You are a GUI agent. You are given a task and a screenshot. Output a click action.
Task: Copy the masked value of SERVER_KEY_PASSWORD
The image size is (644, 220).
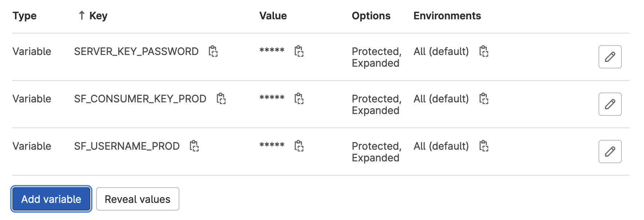[299, 51]
